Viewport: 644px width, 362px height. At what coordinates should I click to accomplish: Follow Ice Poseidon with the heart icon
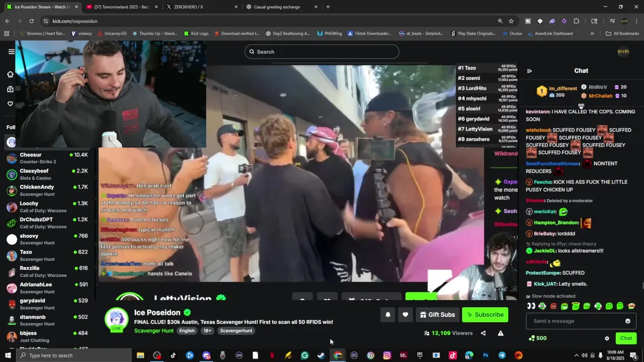click(405, 315)
